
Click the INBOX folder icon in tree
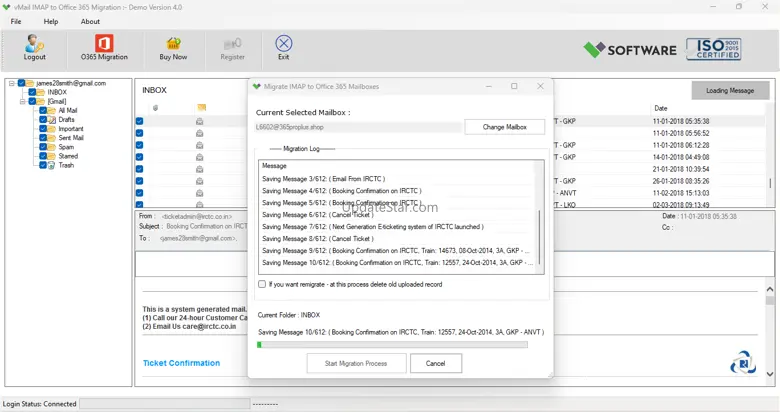click(40, 92)
